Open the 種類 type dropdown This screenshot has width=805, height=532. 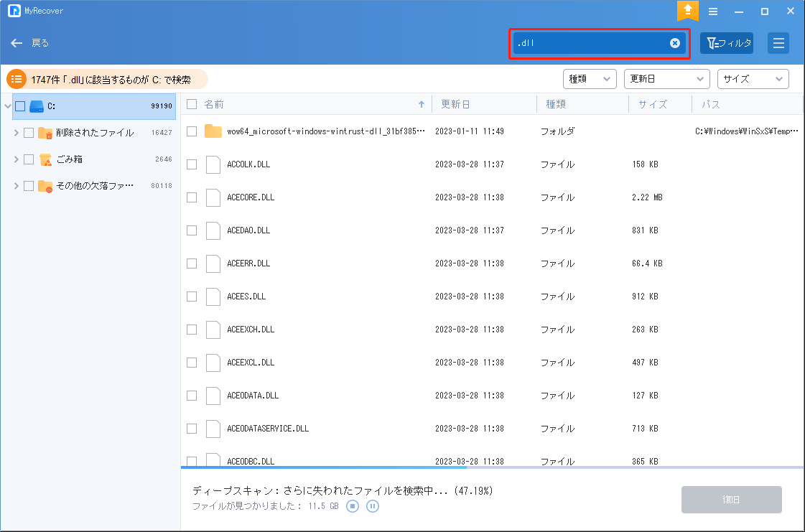coord(590,79)
